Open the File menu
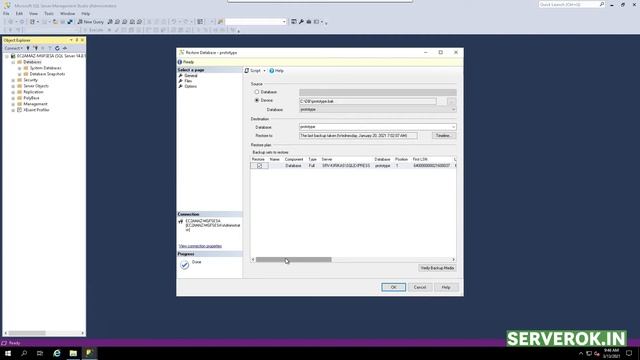The width and height of the screenshot is (640, 360). coord(6,13)
